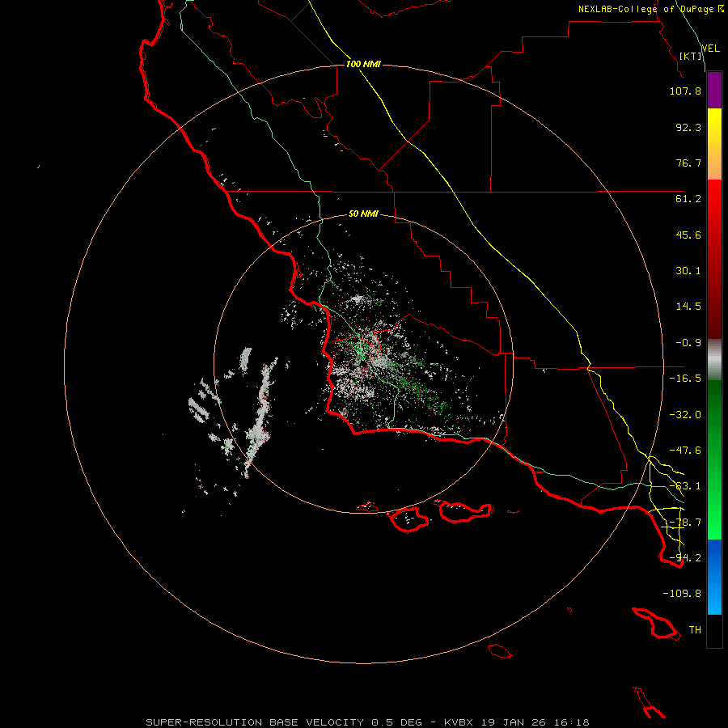728x728 pixels.
Task: Click the 50 NMI range ring label
Action: (363, 214)
